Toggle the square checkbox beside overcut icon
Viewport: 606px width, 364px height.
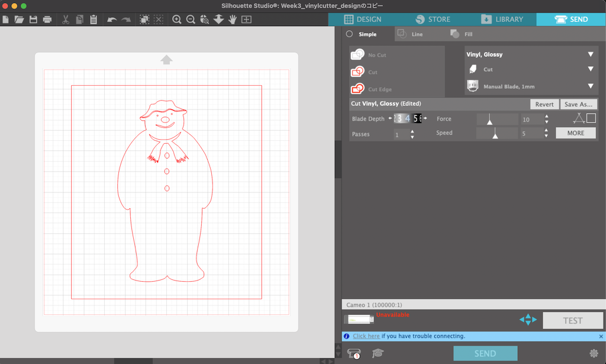pos(591,118)
